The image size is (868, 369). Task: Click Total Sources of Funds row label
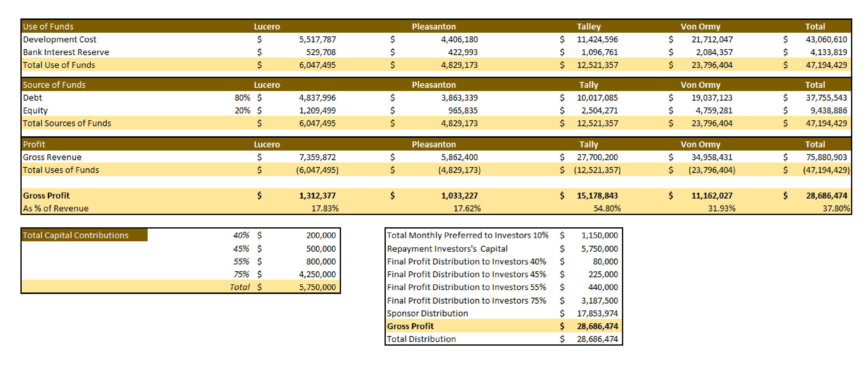point(67,123)
